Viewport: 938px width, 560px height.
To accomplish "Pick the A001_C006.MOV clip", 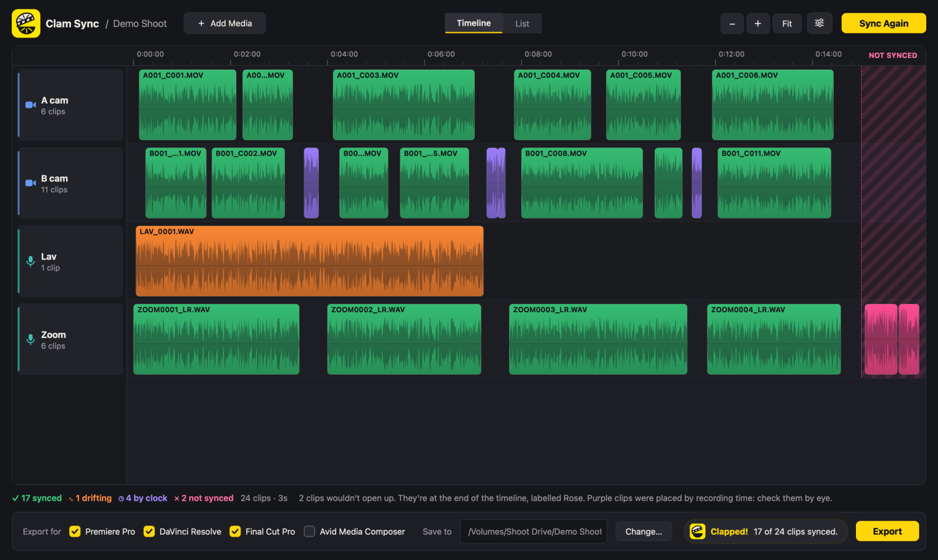I will coord(773,105).
